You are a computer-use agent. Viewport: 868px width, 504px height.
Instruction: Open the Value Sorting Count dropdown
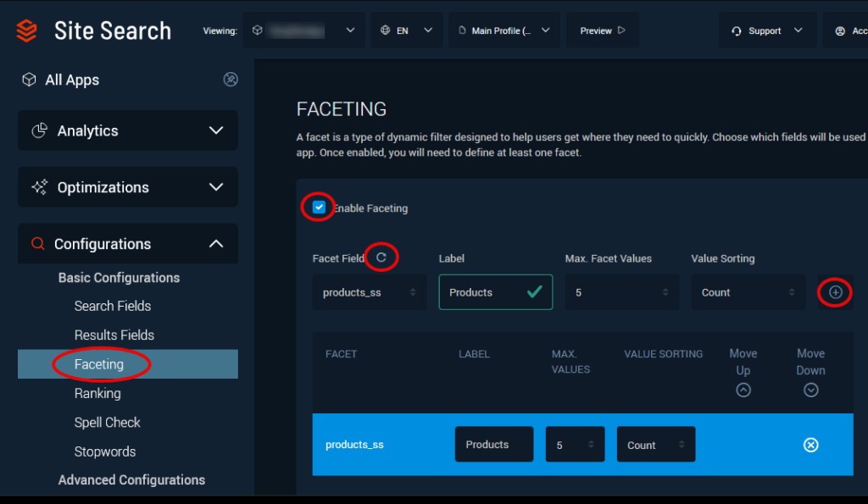coord(748,292)
